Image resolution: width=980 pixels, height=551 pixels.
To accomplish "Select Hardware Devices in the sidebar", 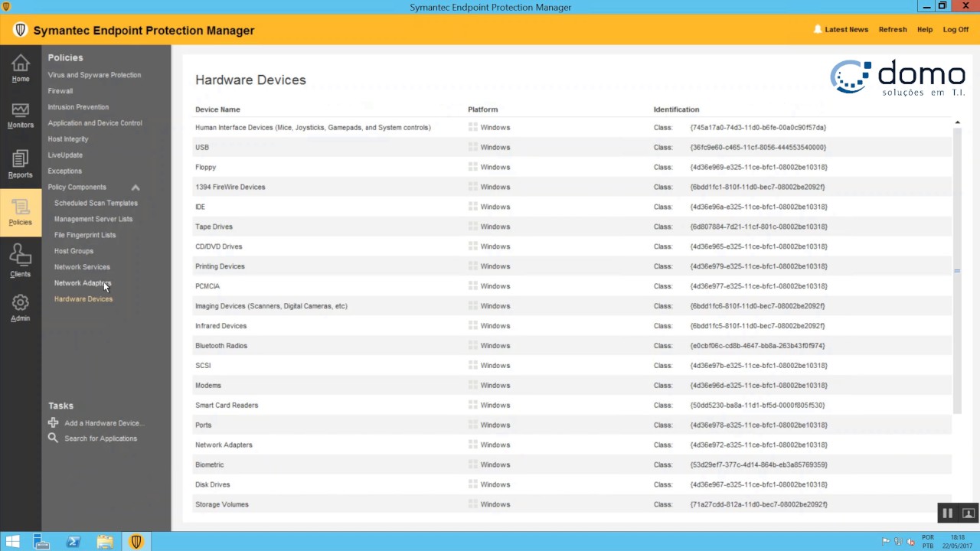I will tap(83, 299).
